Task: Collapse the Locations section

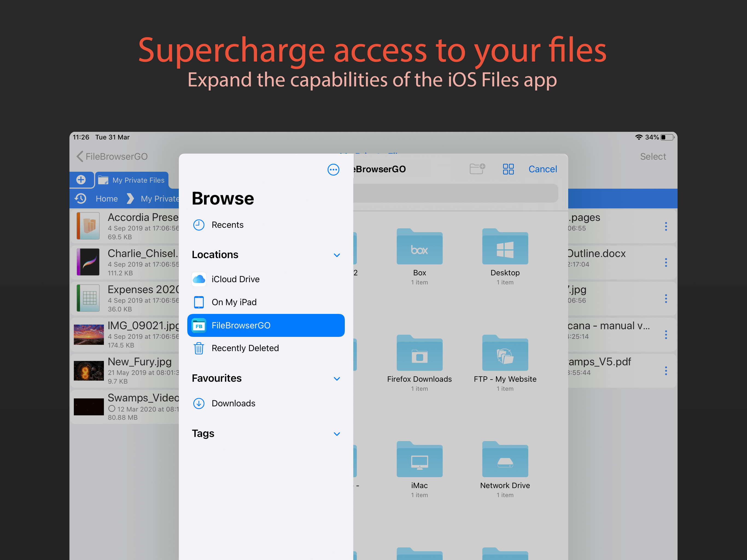Action: pyautogui.click(x=336, y=255)
